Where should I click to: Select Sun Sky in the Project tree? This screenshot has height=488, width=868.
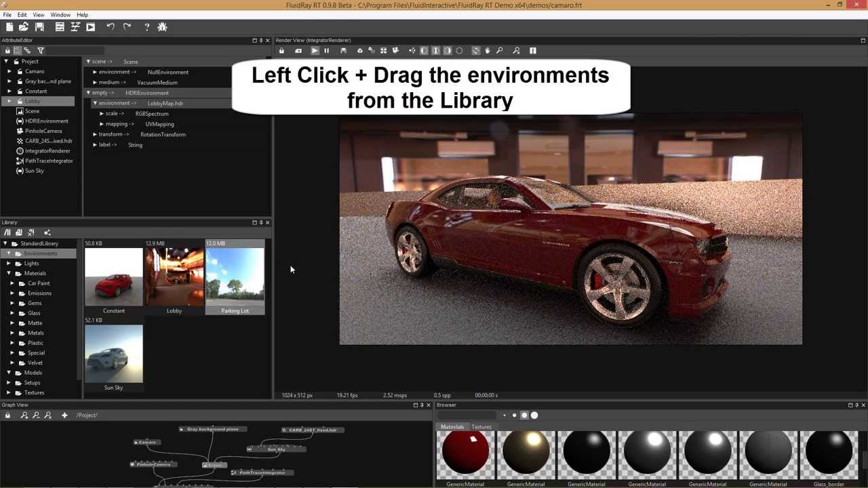(x=34, y=171)
